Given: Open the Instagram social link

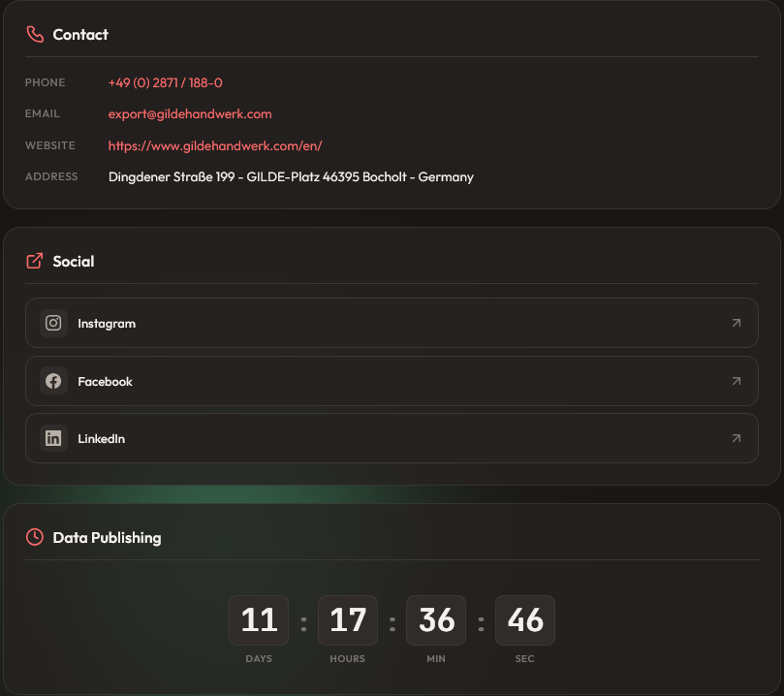Looking at the screenshot, I should pos(392,323).
